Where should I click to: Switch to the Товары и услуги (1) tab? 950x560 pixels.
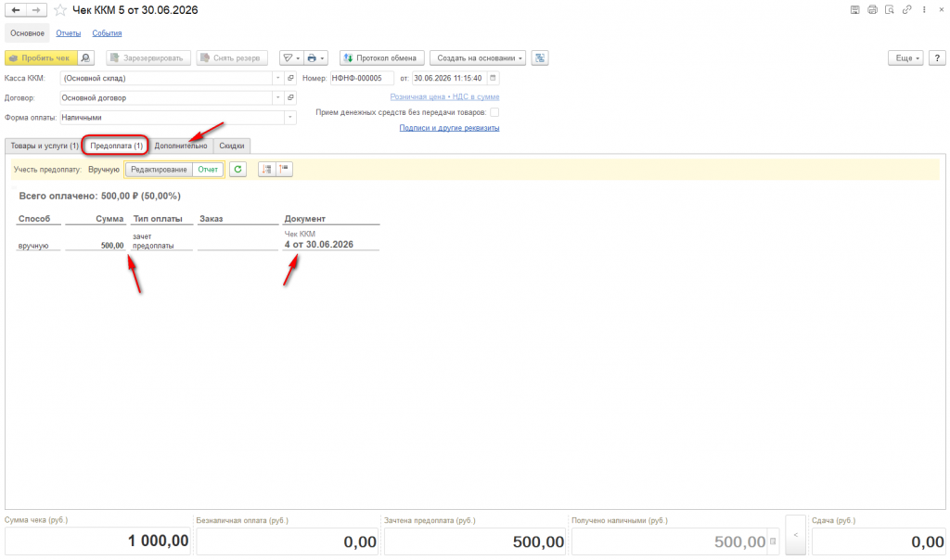click(45, 146)
